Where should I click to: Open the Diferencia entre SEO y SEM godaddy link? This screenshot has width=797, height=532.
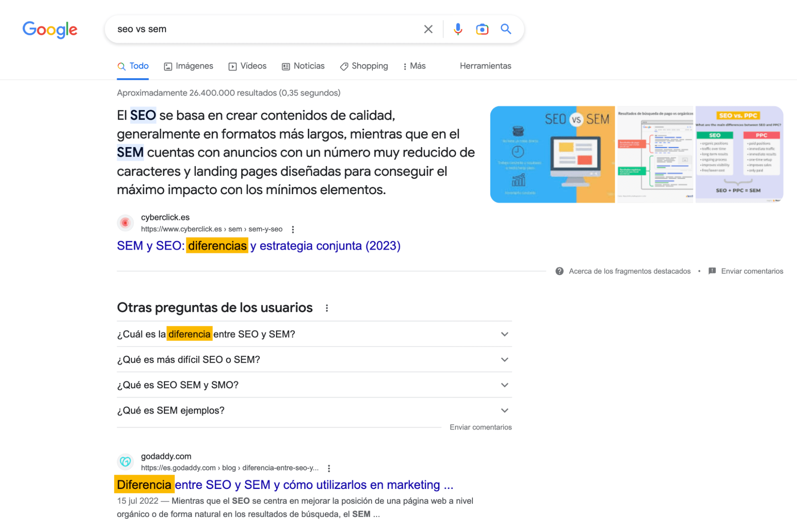285,485
